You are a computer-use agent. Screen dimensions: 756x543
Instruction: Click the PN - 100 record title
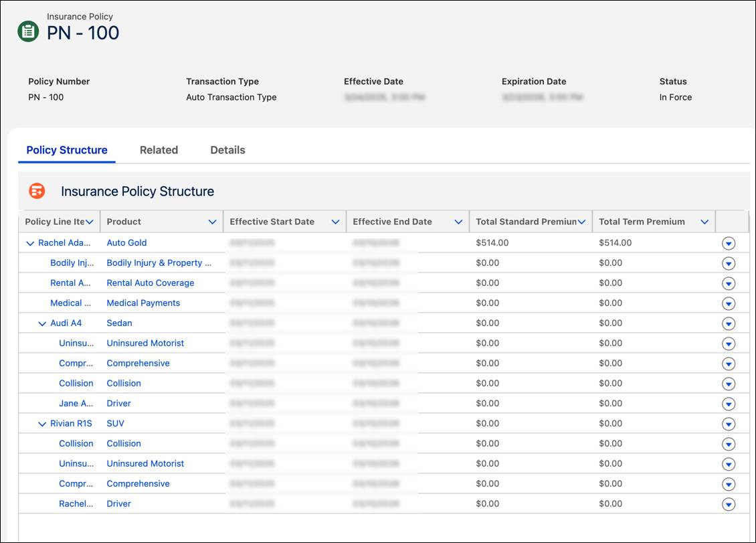(83, 33)
